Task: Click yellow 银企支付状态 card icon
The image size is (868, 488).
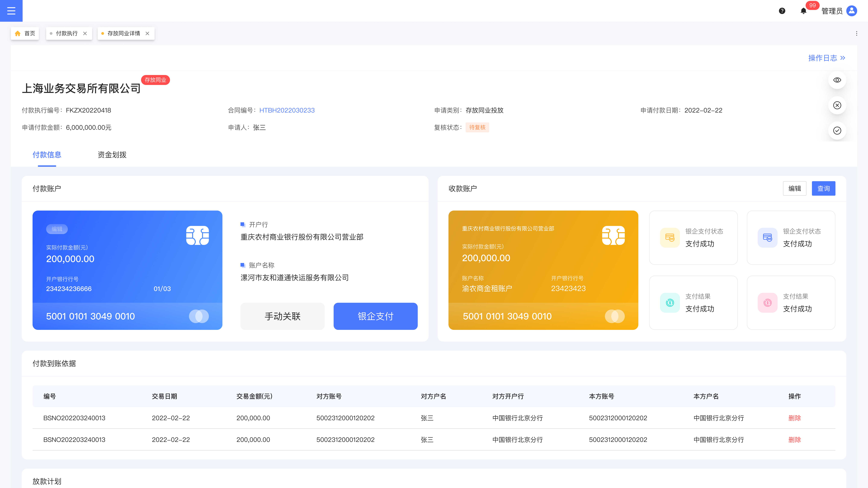Action: (x=670, y=238)
